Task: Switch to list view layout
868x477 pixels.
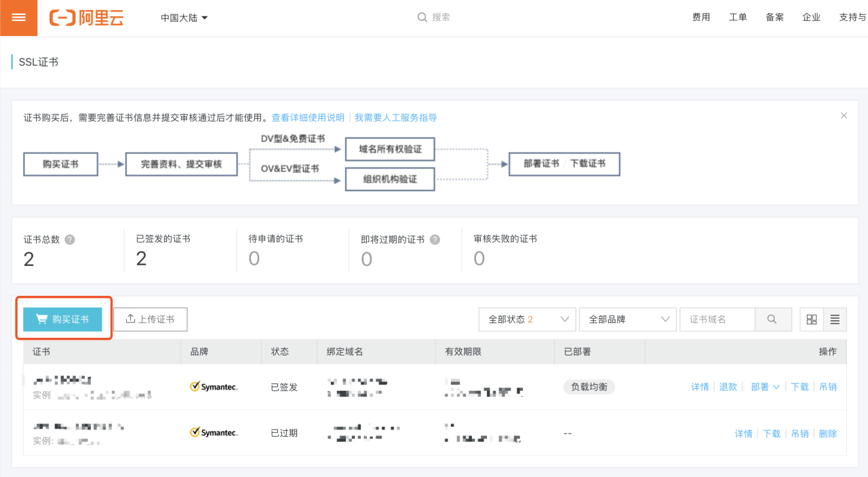Action: (x=835, y=319)
